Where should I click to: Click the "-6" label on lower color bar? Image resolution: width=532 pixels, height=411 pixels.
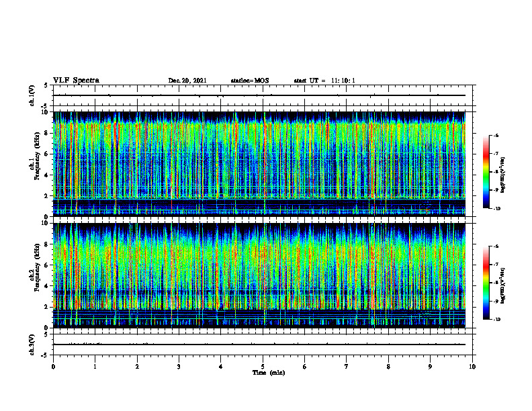[x=496, y=246]
